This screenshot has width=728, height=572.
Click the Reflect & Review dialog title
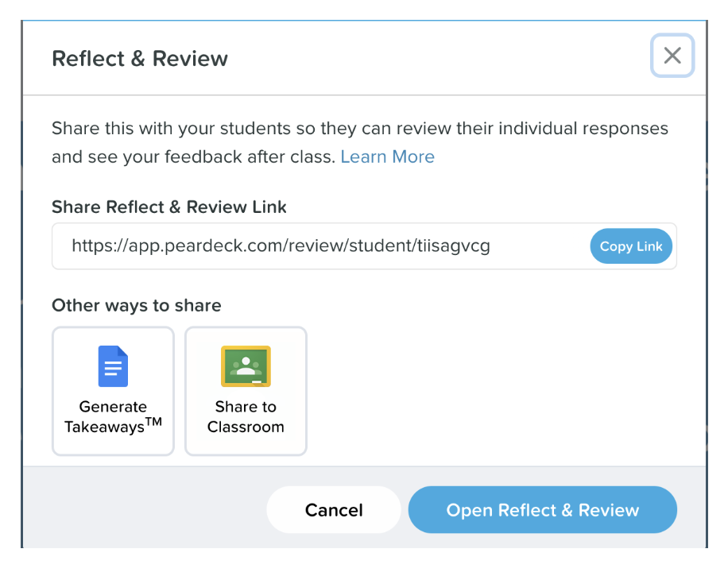click(139, 58)
